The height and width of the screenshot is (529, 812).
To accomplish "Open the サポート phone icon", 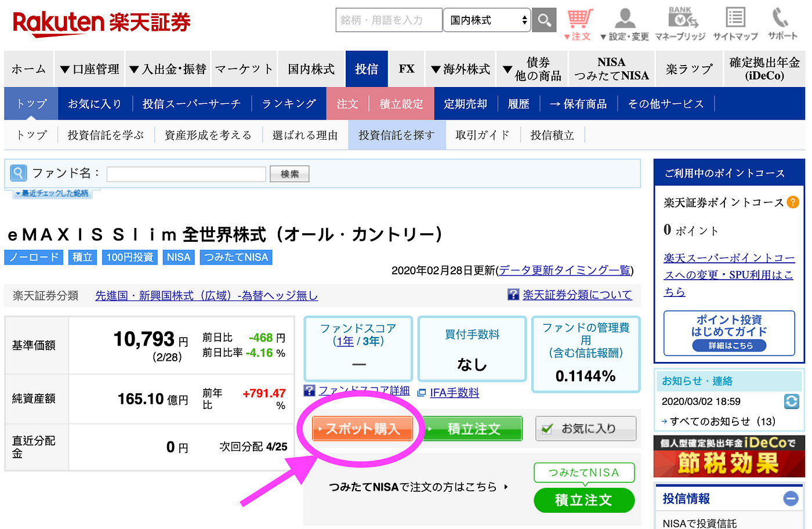I will click(782, 24).
